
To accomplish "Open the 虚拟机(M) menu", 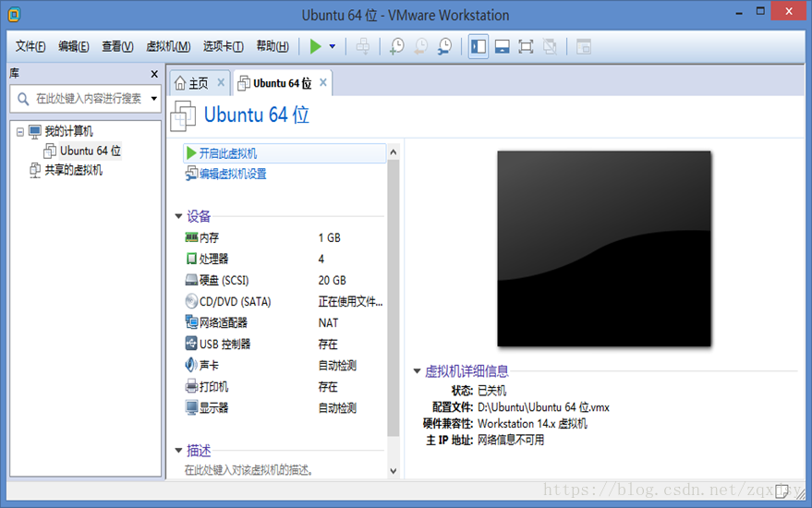I will pyautogui.click(x=168, y=46).
